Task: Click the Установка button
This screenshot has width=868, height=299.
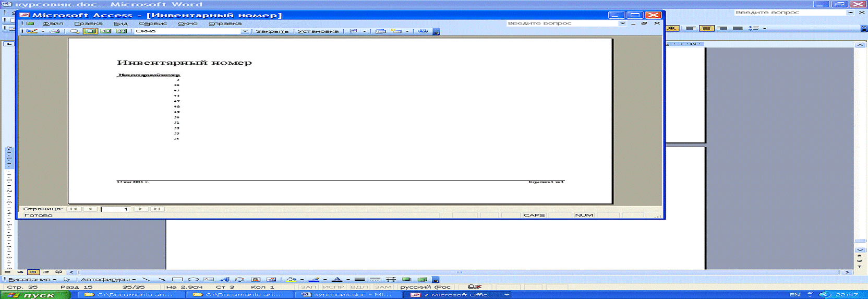Action: 318,31
